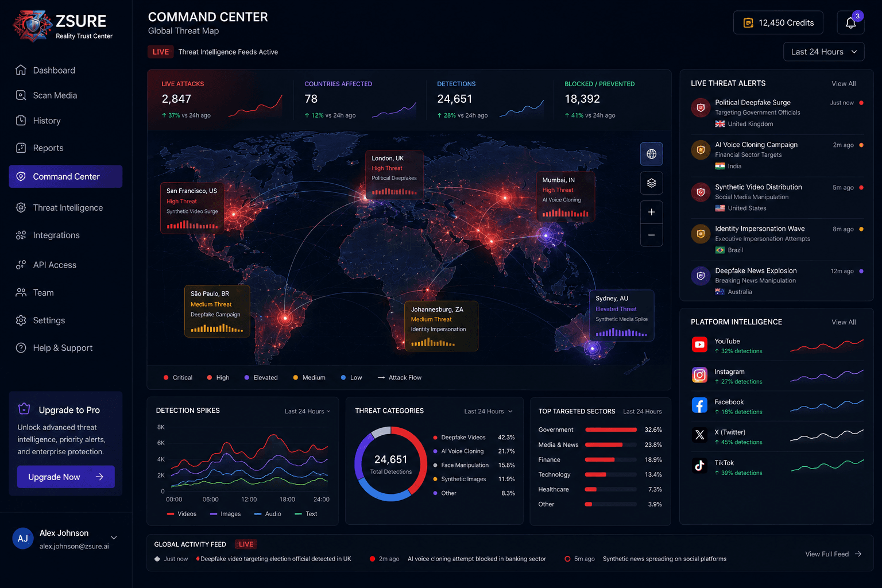Zoom out on the threat map
This screenshot has width=882, height=588.
point(651,235)
